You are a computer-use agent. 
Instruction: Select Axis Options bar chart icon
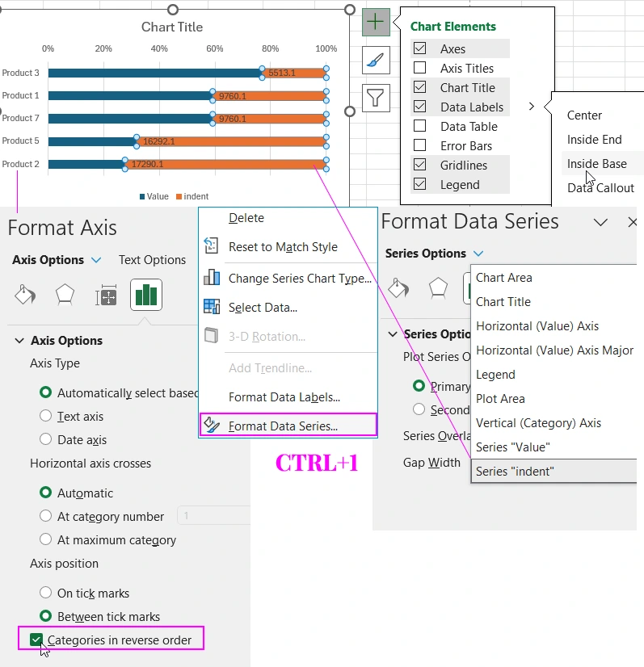tap(146, 296)
